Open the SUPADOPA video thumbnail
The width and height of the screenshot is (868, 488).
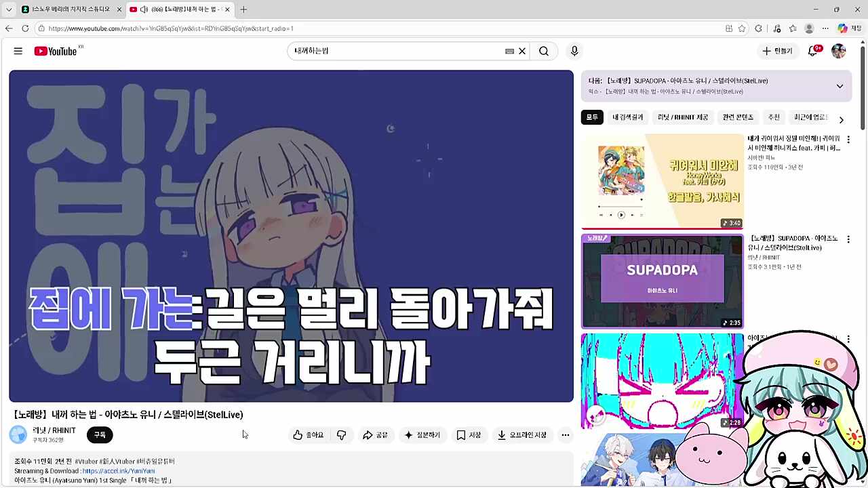pos(663,281)
